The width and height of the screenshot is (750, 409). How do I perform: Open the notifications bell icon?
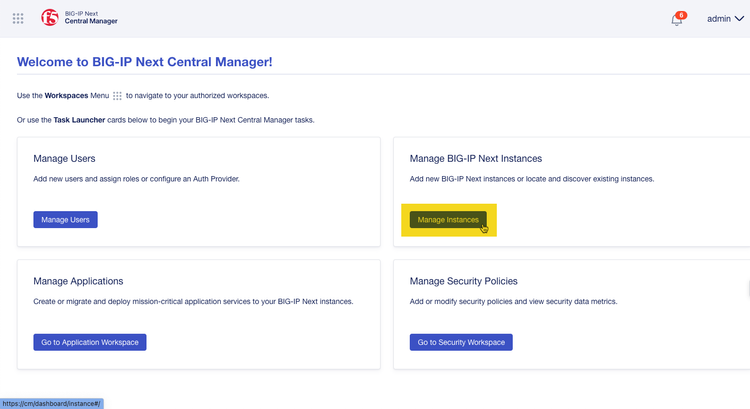[x=677, y=20]
